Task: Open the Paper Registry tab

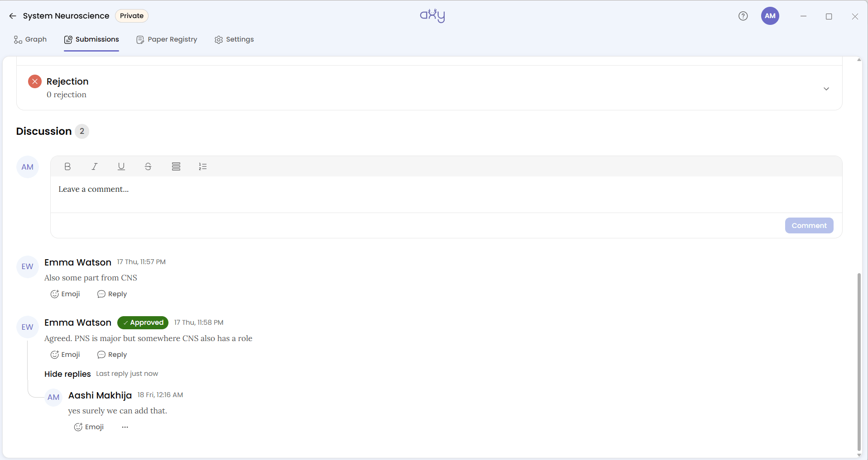Action: [167, 39]
